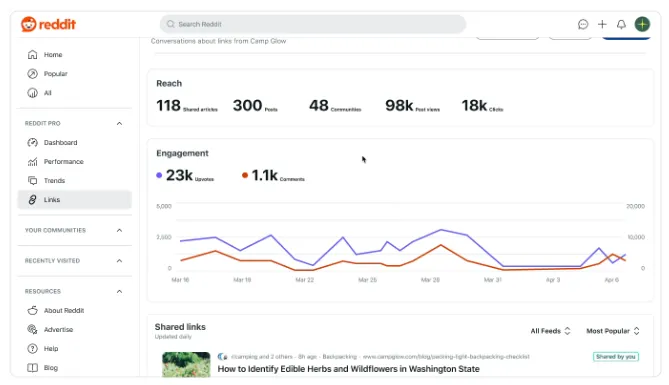Click the purple Upvotes legend dot
The width and height of the screenshot is (669, 385).
coord(159,175)
